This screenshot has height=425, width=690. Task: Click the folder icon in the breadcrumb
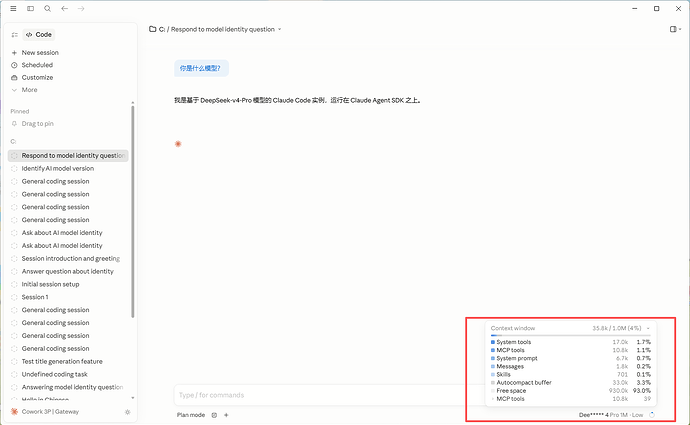[x=153, y=29]
